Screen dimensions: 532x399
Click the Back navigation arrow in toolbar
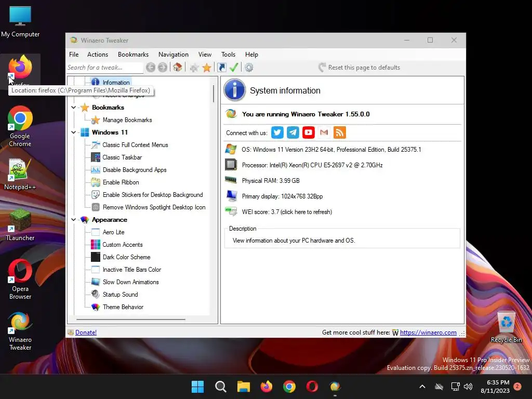click(x=151, y=67)
